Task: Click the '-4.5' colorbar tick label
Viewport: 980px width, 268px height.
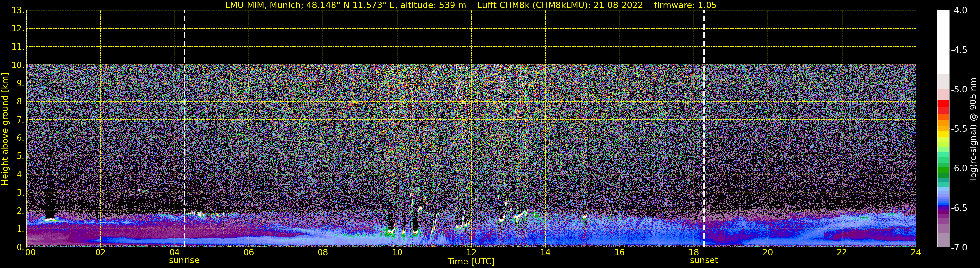Action: point(959,50)
